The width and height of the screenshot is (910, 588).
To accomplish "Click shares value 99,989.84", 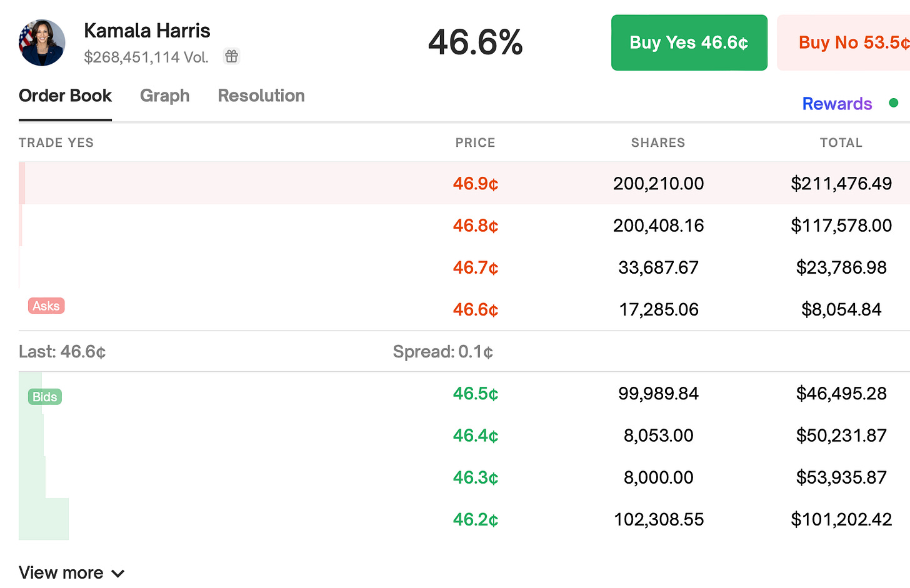I will [x=658, y=394].
